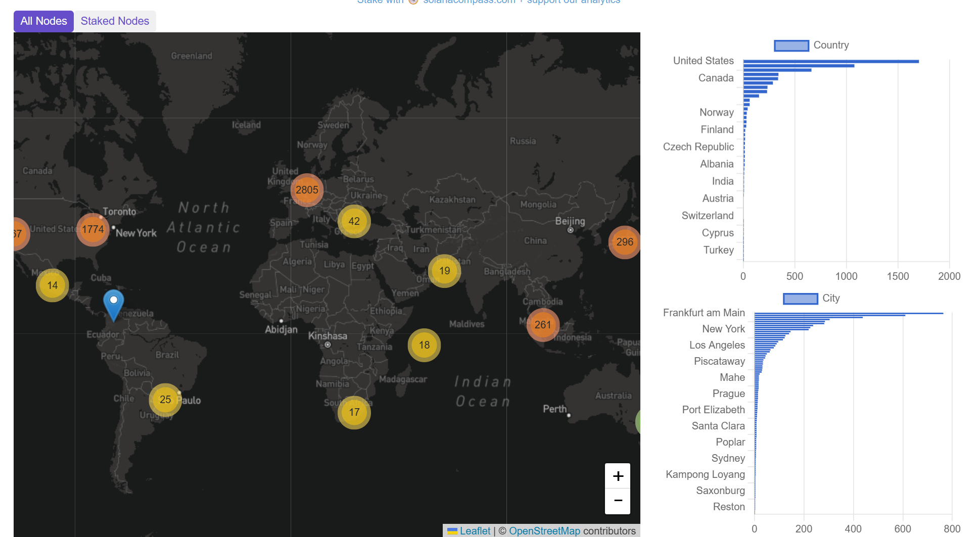Screen dimensions: 980x537
Task: Toggle the City dataset legend
Action: point(800,299)
